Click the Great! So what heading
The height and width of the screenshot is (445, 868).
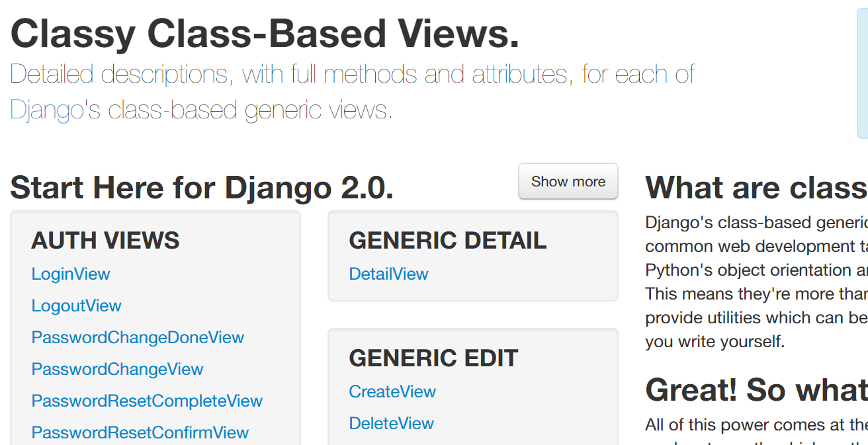(756, 389)
